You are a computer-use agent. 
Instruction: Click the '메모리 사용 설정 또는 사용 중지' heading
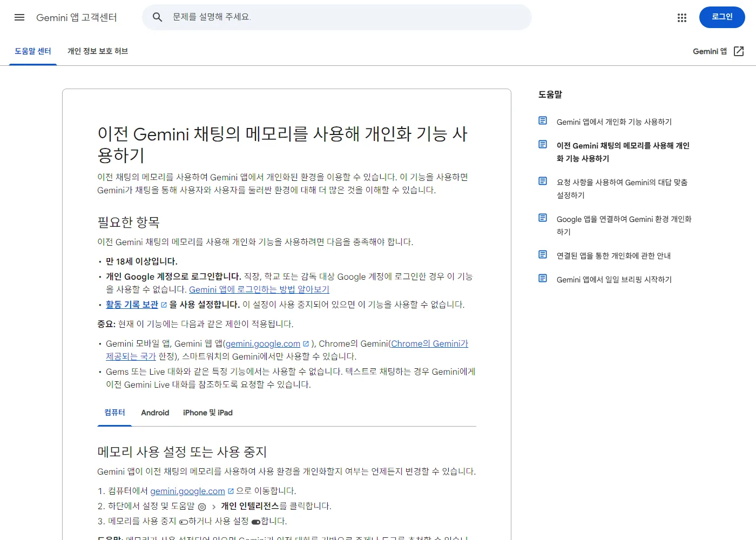click(x=182, y=451)
